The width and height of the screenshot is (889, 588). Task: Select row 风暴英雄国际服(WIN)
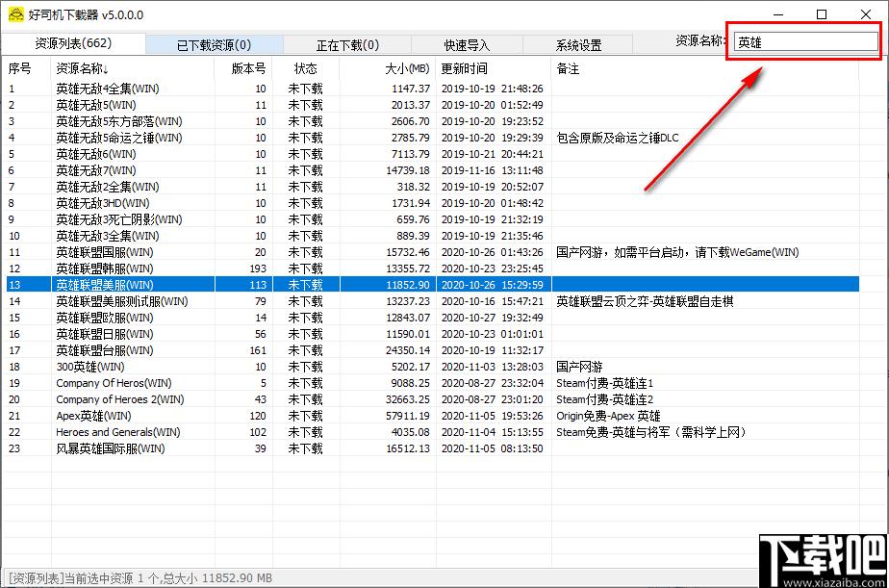(x=433, y=448)
